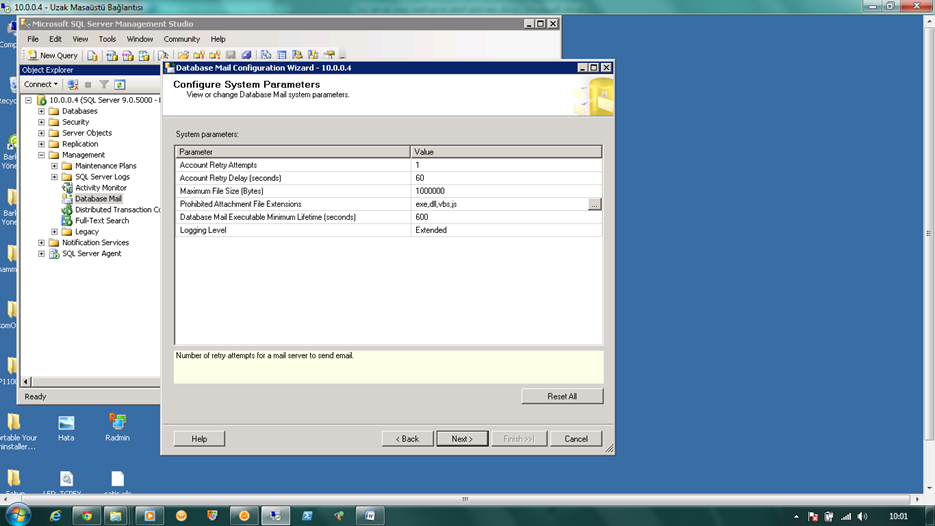Click the Value column header

pos(506,152)
